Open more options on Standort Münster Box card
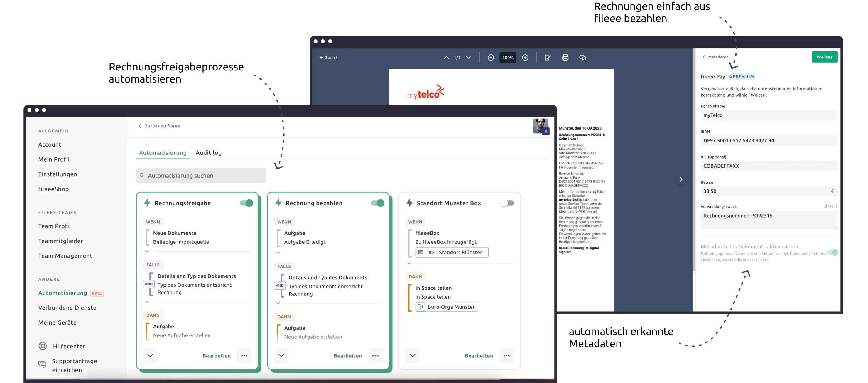 click(x=506, y=355)
